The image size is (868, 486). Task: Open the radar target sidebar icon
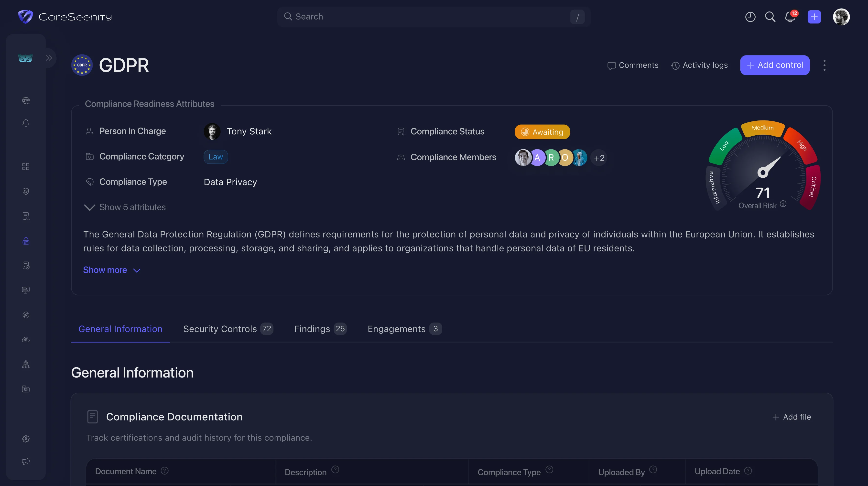pos(26,315)
